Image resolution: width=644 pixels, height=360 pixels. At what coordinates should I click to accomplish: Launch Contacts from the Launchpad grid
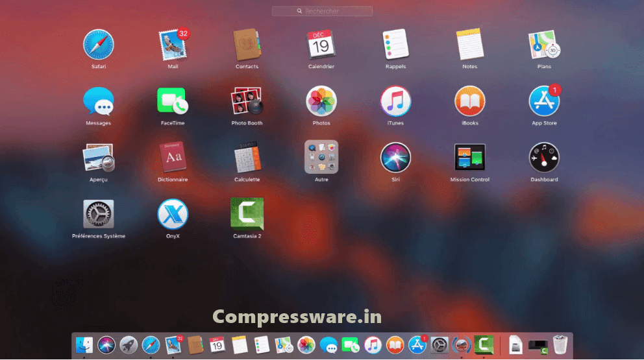pyautogui.click(x=247, y=44)
